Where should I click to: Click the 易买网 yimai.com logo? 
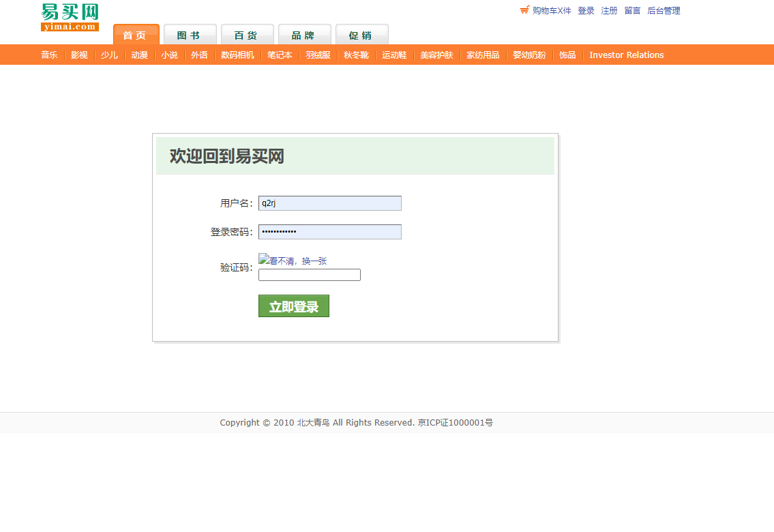[x=70, y=17]
